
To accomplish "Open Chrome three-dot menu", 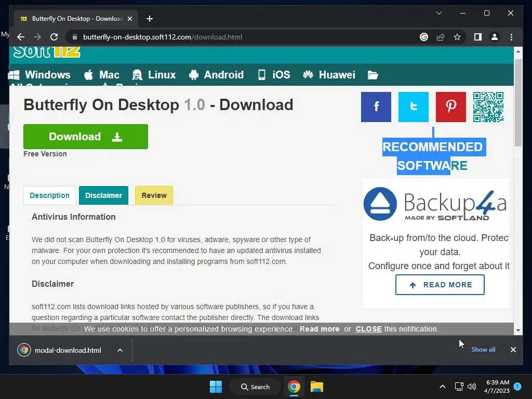I will click(511, 37).
